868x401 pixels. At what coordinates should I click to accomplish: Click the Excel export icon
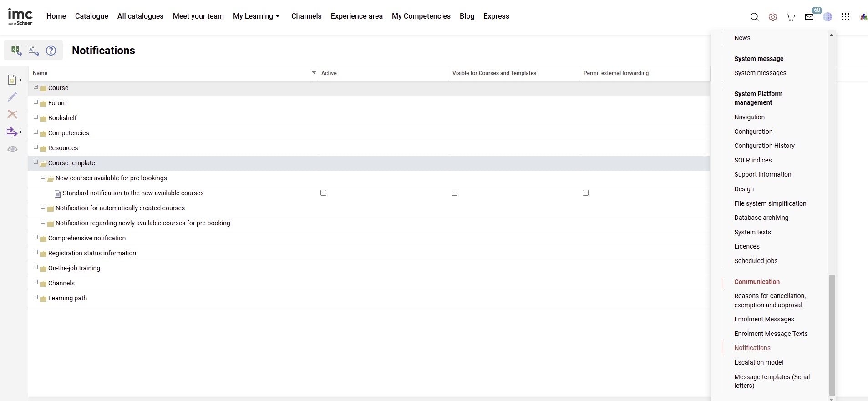[x=16, y=50]
